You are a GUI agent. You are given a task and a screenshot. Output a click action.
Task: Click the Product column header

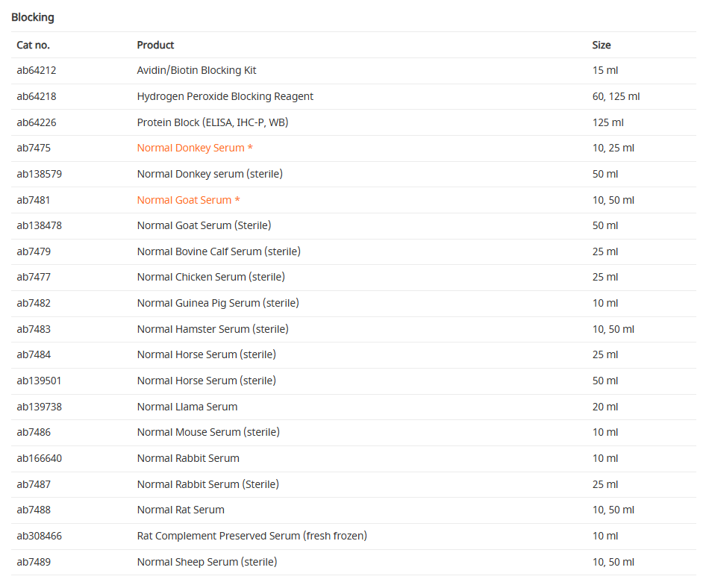point(155,45)
